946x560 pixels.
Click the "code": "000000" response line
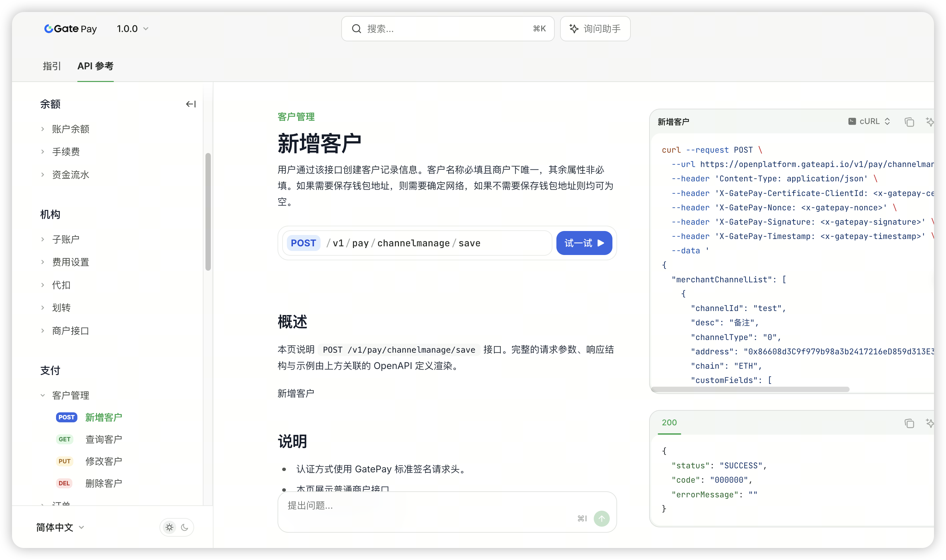(712, 480)
